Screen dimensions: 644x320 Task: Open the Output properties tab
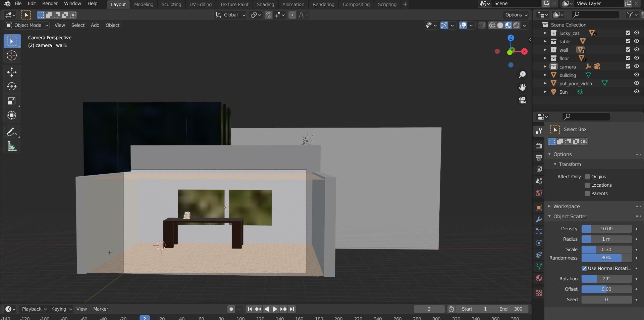[539, 157]
